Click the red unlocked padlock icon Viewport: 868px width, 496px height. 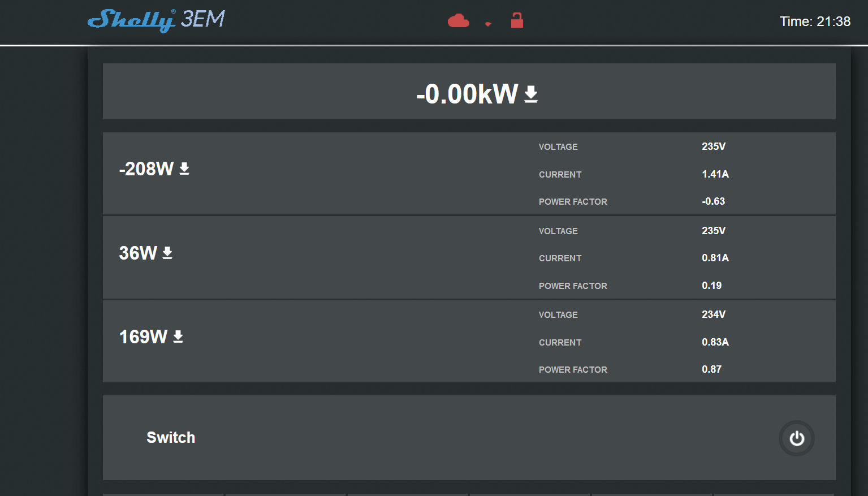coord(517,21)
